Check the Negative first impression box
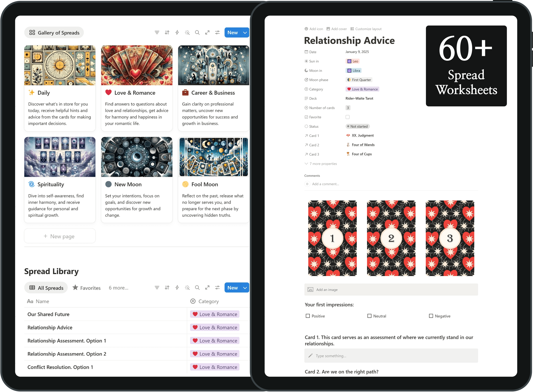This screenshot has height=392, width=533. pyautogui.click(x=431, y=316)
